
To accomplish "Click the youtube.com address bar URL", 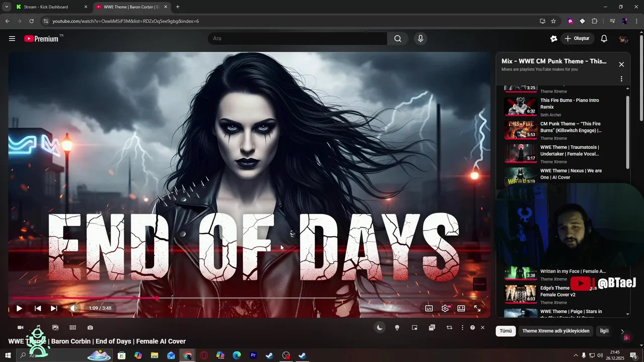I will [126, 21].
